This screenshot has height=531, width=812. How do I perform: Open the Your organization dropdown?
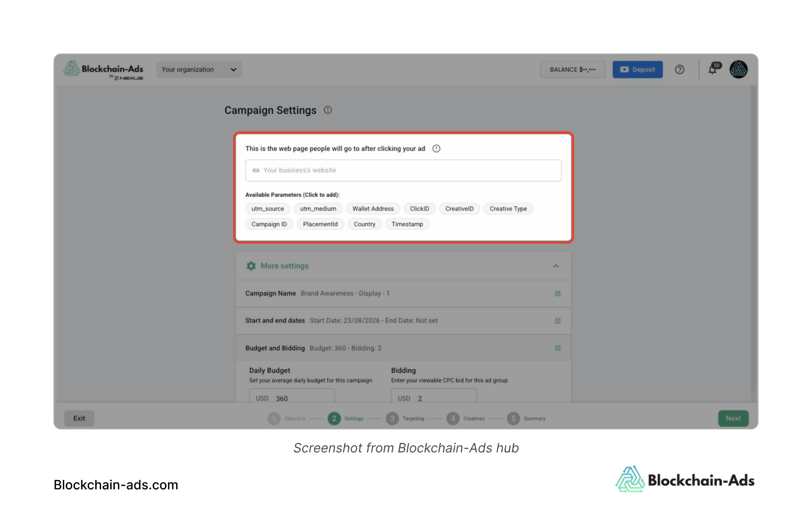tap(199, 69)
